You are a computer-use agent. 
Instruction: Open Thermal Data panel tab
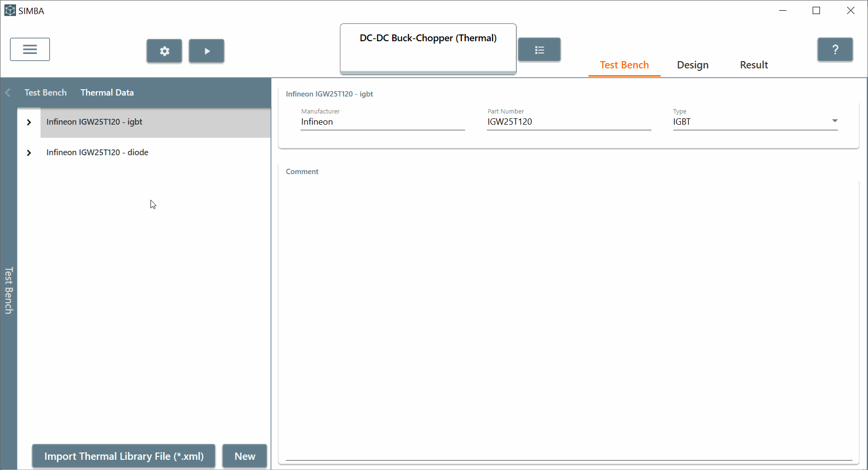coord(107,93)
